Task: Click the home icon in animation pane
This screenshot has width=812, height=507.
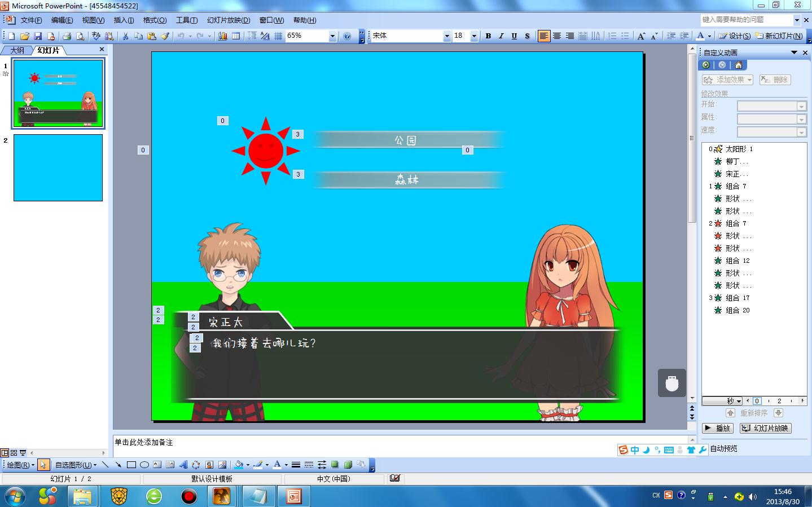Action: coord(738,65)
